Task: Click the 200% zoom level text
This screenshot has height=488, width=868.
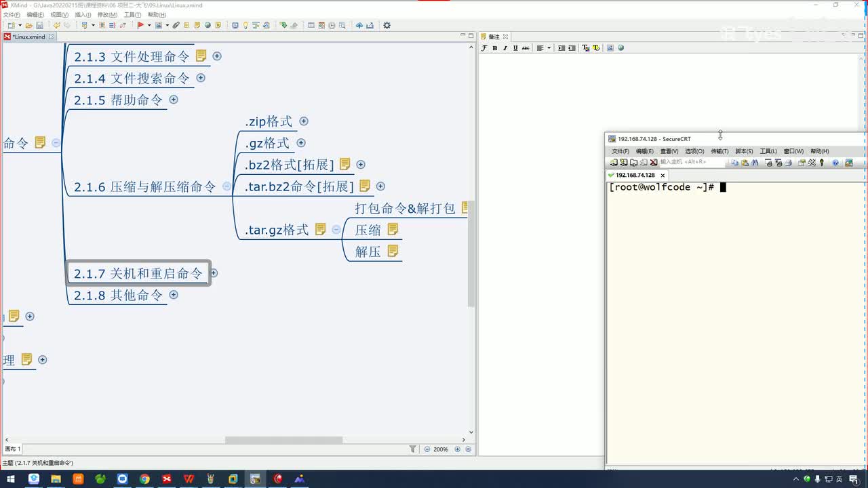Action: pos(441,449)
